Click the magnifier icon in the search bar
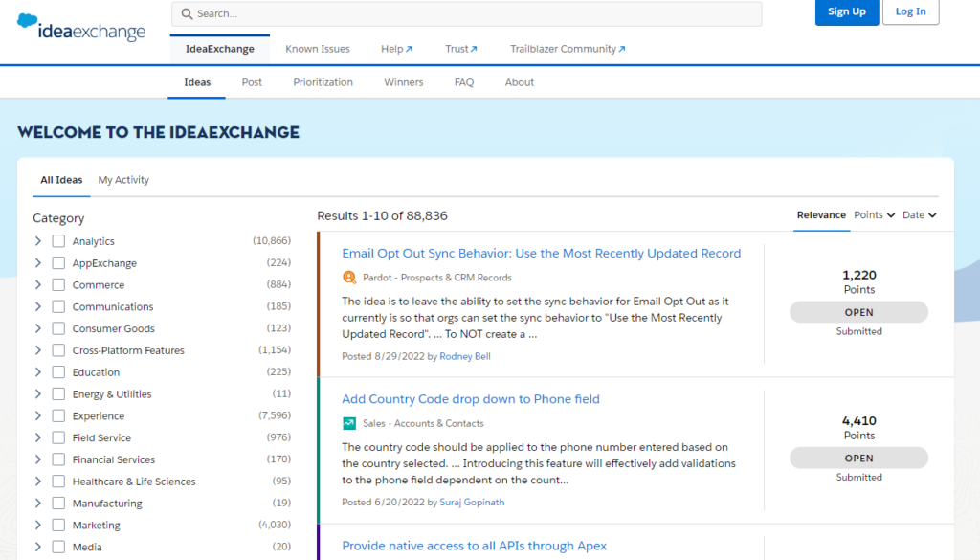The image size is (980, 560). [x=188, y=13]
